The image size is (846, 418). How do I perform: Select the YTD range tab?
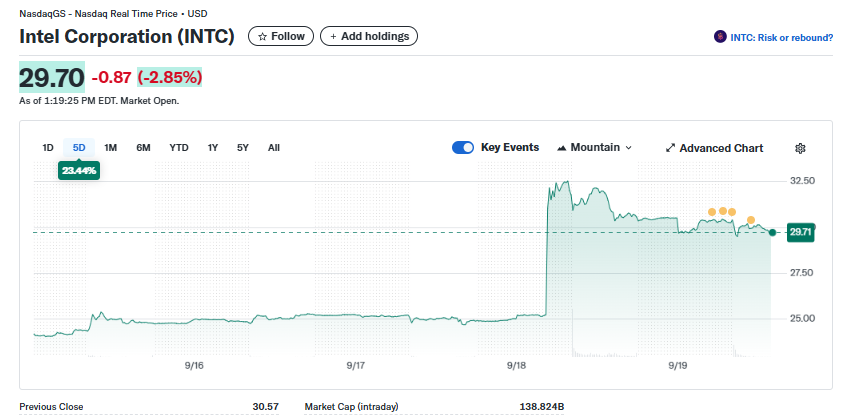click(179, 148)
